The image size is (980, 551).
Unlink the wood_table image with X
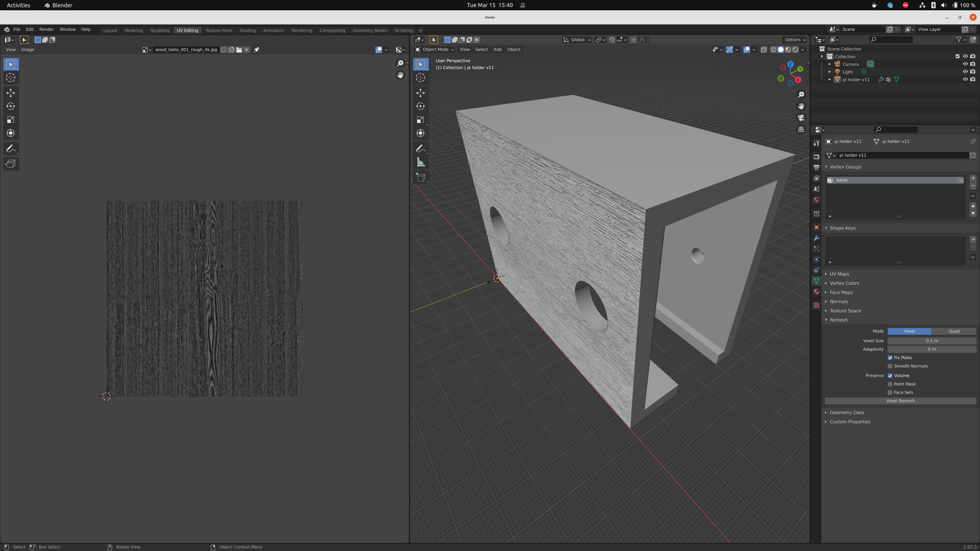coord(247,50)
